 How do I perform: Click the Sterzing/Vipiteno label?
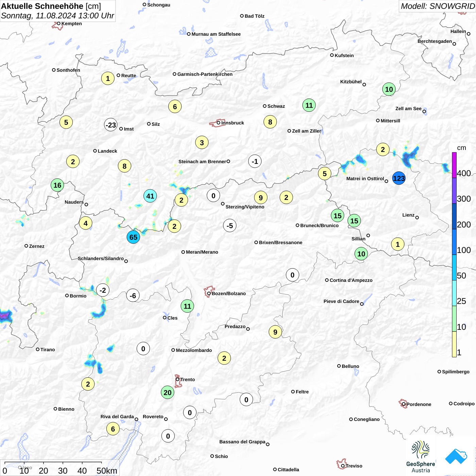(245, 207)
